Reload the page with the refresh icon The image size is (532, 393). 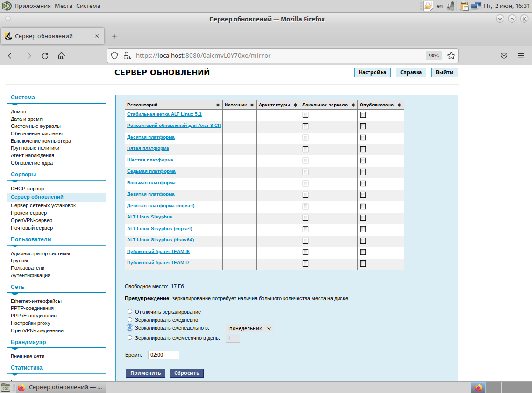[x=45, y=56]
